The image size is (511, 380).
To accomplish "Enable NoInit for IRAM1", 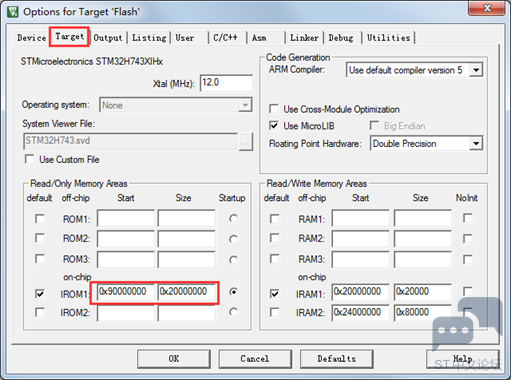I will coord(468,291).
